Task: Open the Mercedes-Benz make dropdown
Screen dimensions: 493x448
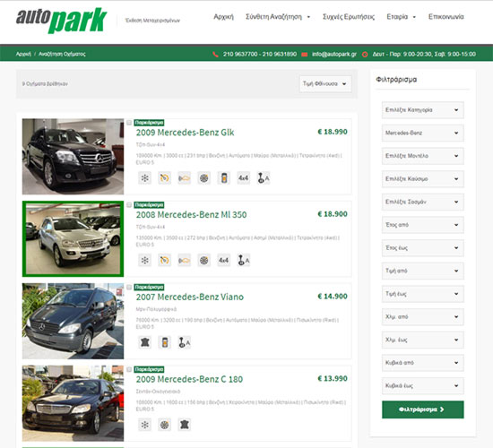Action: [422, 133]
